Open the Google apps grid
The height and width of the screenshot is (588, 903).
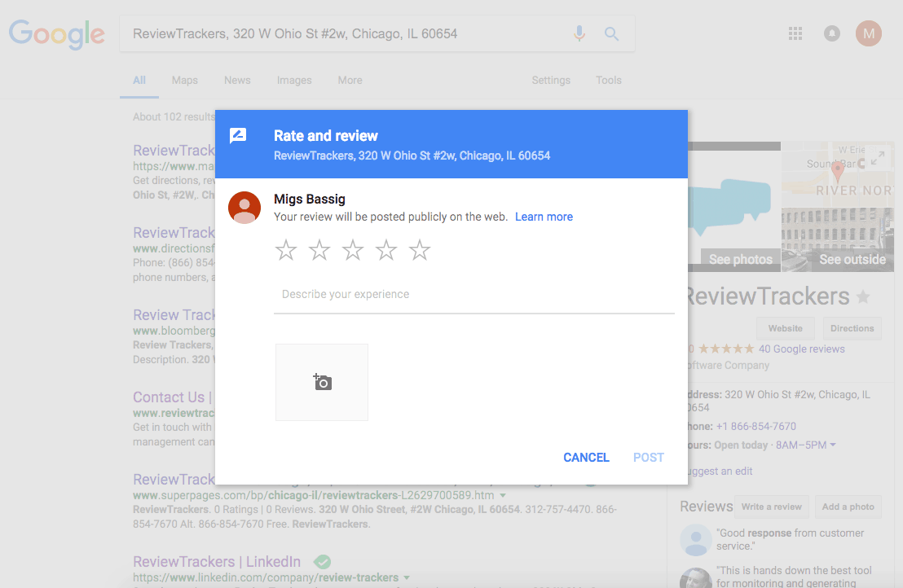pos(795,33)
